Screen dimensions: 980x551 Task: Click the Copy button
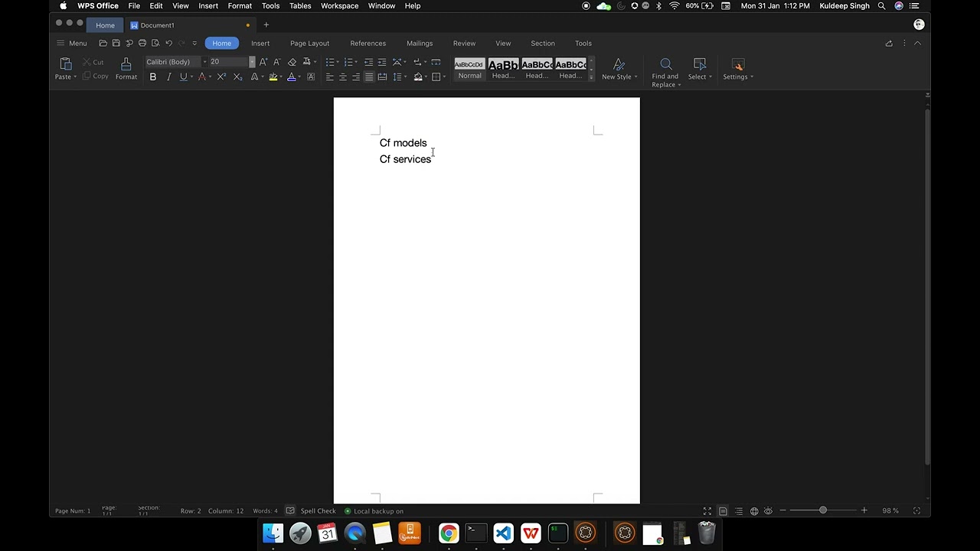[96, 77]
